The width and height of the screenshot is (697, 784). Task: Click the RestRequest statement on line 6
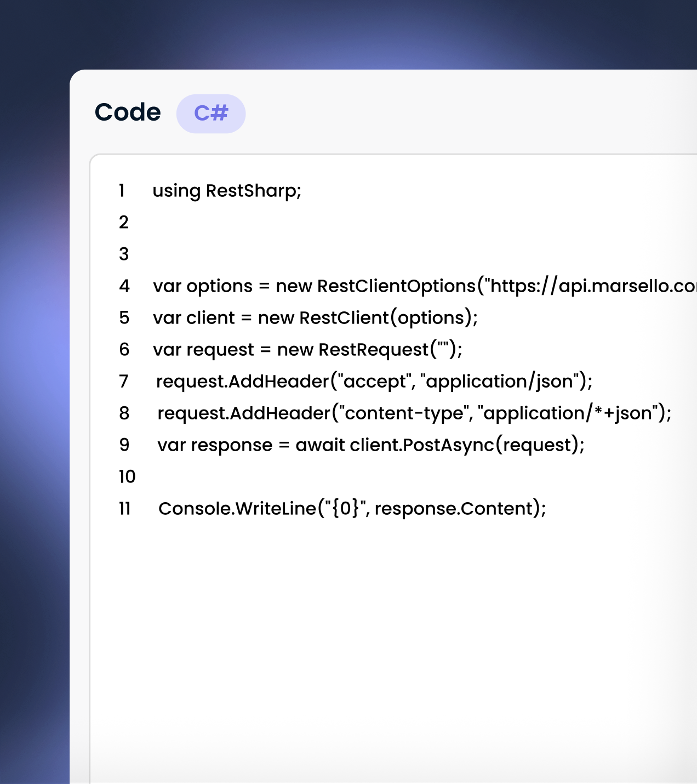click(x=308, y=349)
